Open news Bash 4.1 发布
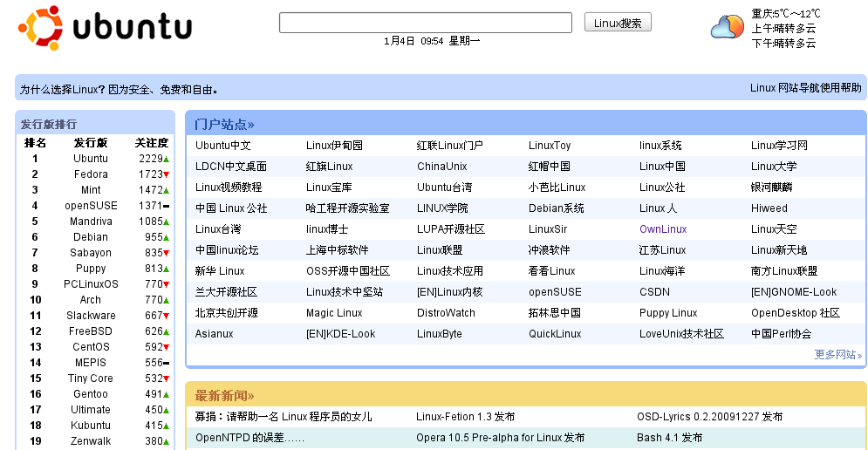Viewport: 868px width, 450px height. (x=670, y=437)
